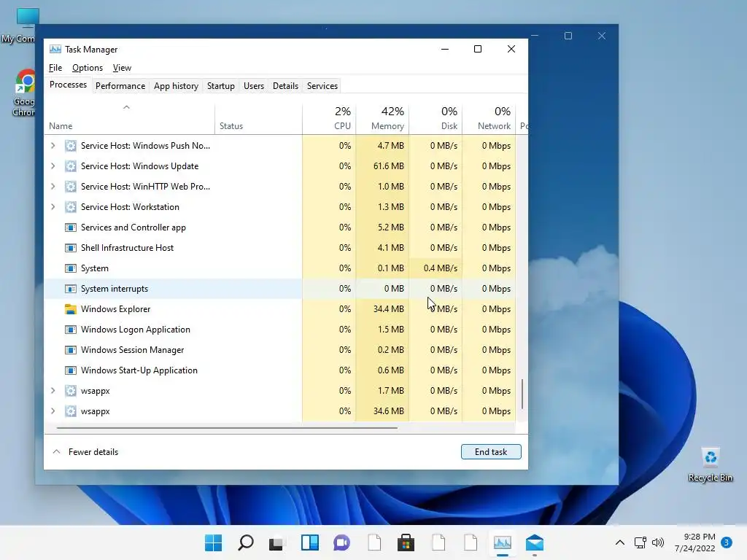Click the gear icon of Service Host: Windows Push No...

(x=71, y=146)
